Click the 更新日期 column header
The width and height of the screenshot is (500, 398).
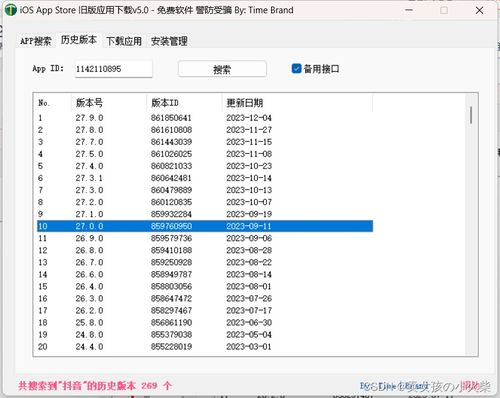coord(297,103)
